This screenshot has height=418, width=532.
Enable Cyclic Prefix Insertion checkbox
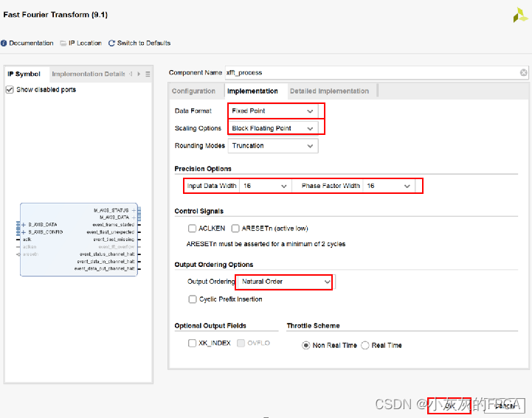(193, 299)
